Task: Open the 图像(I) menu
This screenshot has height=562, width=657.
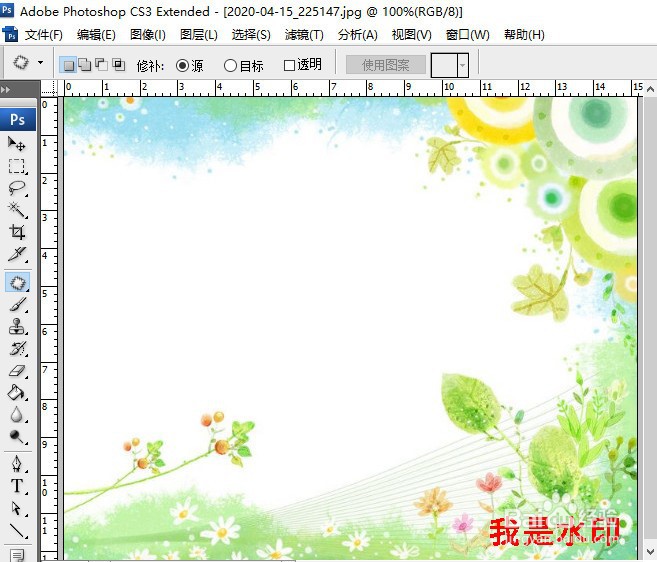Action: (x=147, y=35)
